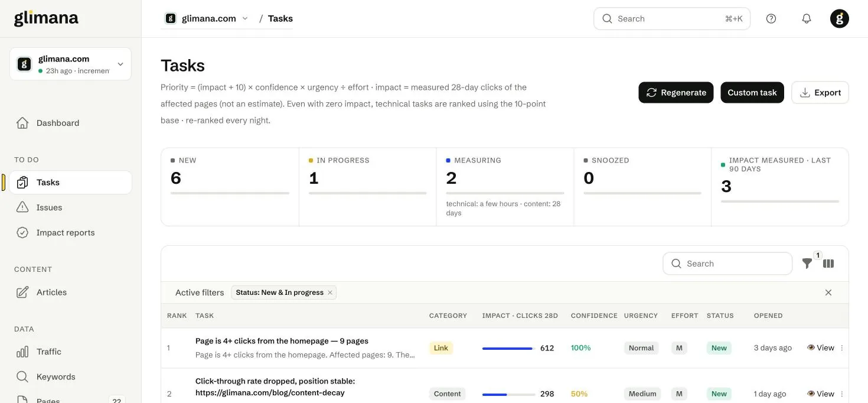Click the top global Search box

(672, 18)
